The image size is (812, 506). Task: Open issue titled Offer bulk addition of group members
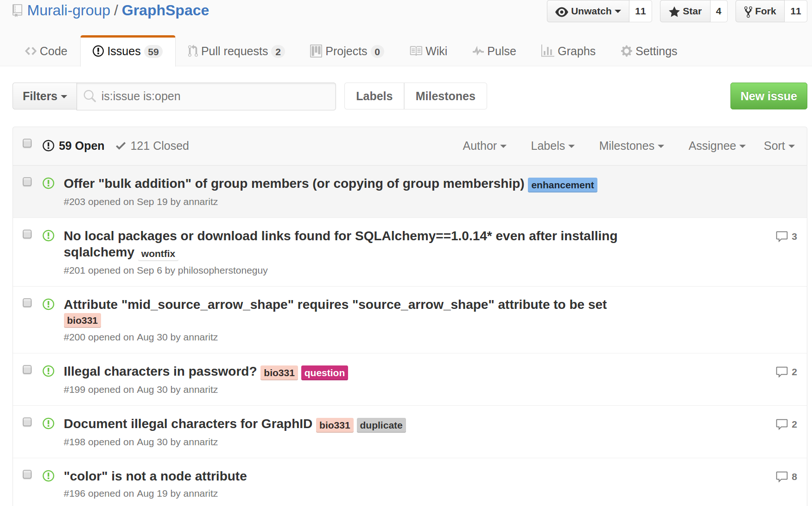coord(294,184)
